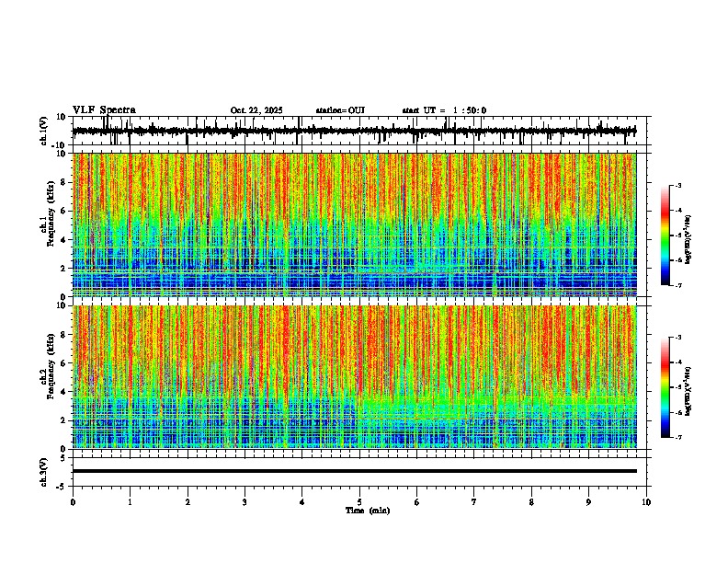This screenshot has height=563, width=728.
Task: Click the "Time (min)" axis label
Action: pos(368,511)
